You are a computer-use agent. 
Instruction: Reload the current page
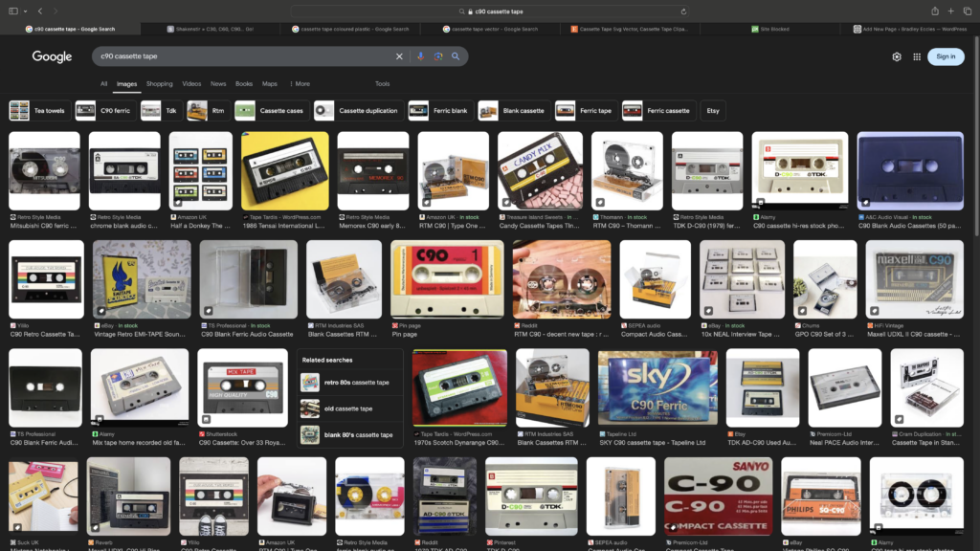click(x=683, y=11)
